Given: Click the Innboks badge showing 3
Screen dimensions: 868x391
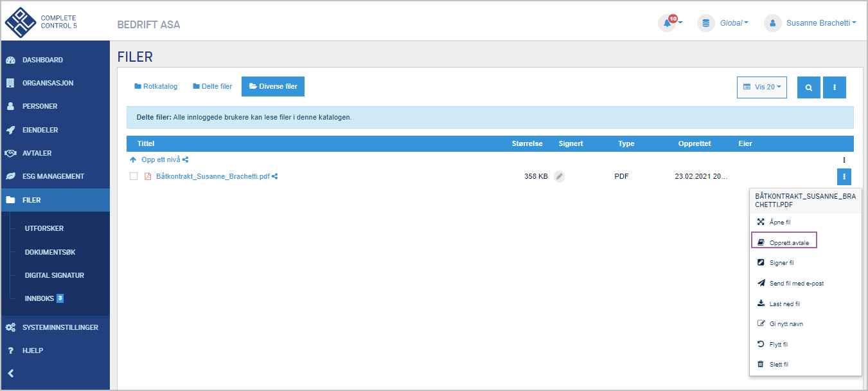Looking at the screenshot, I should pyautogui.click(x=60, y=298).
